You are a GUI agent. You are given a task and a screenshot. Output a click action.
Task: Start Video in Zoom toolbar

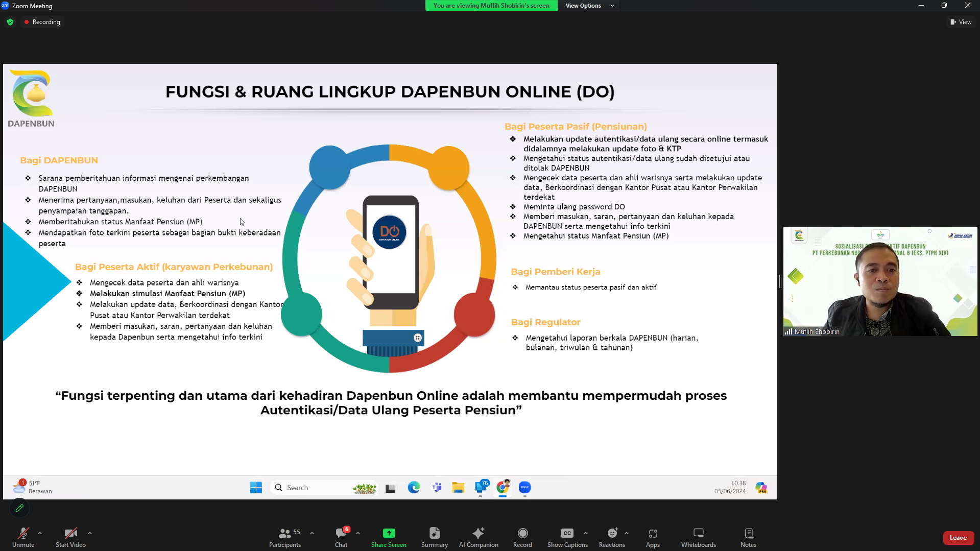tap(70, 537)
